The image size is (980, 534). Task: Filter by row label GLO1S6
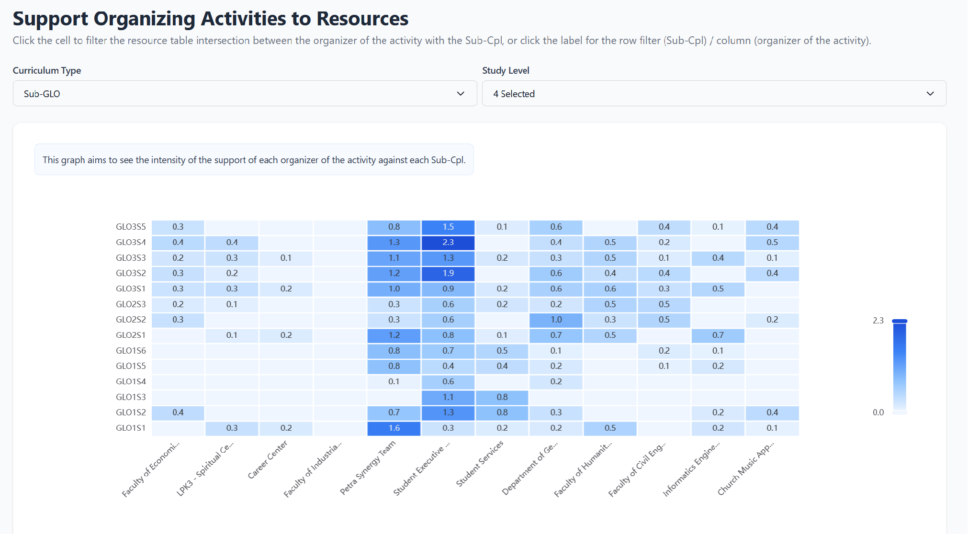[131, 351]
